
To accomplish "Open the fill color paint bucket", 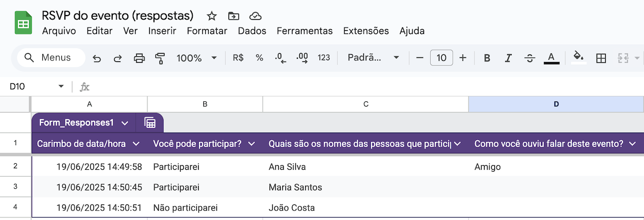I will tap(579, 57).
